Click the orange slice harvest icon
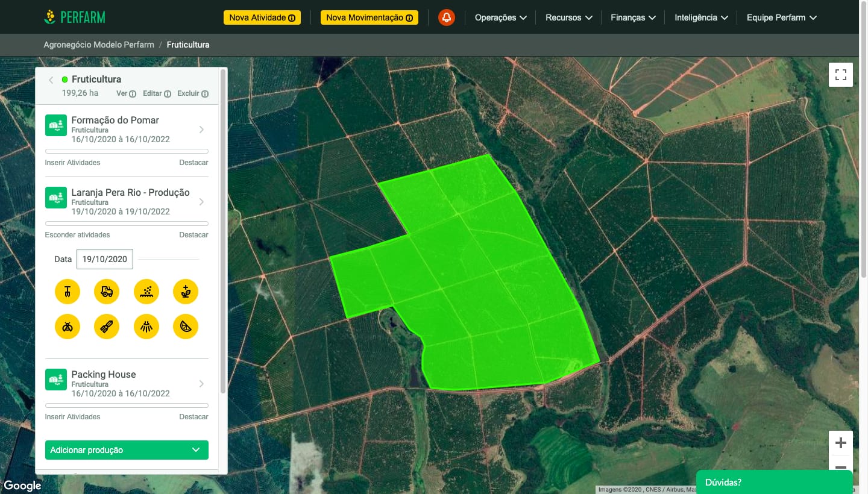The width and height of the screenshot is (868, 494). pos(186,327)
